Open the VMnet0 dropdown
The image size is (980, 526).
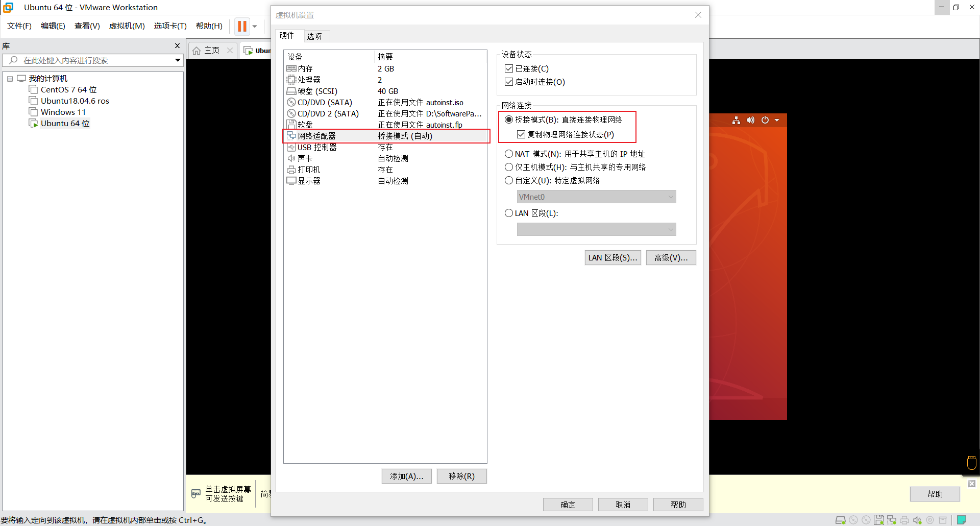pyautogui.click(x=596, y=197)
